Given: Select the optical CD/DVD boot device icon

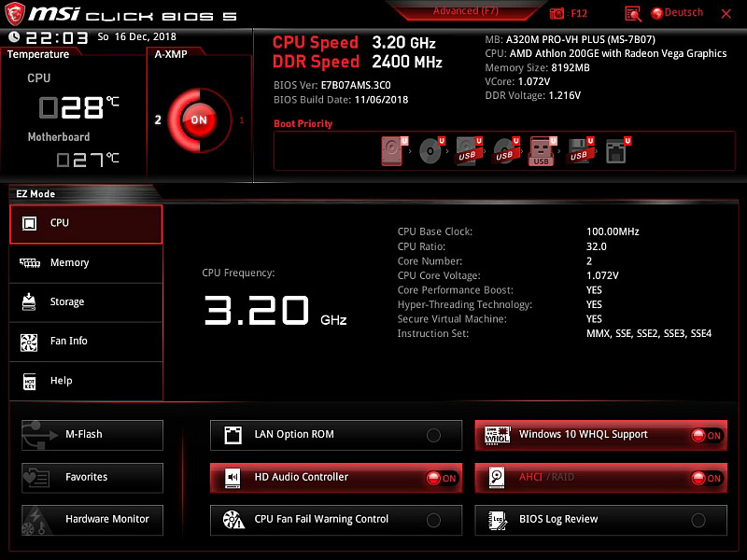Looking at the screenshot, I should (x=430, y=151).
